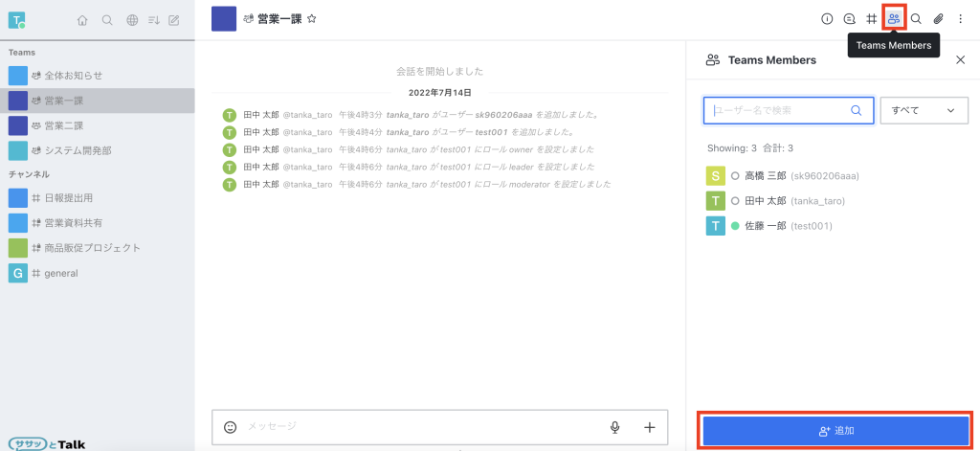Click the 営業一課 room avatar in header
Screen dimensions: 980x451
pos(224,19)
